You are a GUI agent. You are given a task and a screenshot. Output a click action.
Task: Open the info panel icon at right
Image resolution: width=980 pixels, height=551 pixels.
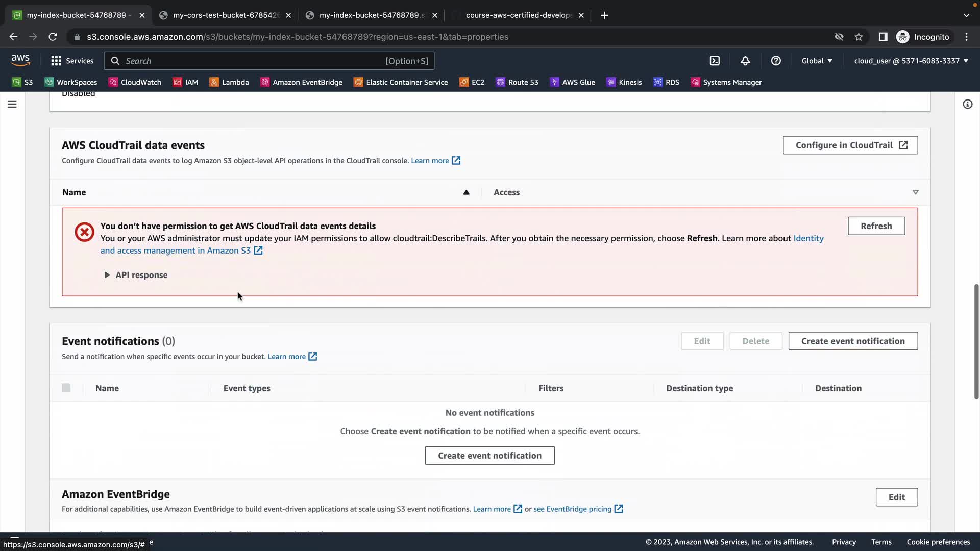point(967,104)
